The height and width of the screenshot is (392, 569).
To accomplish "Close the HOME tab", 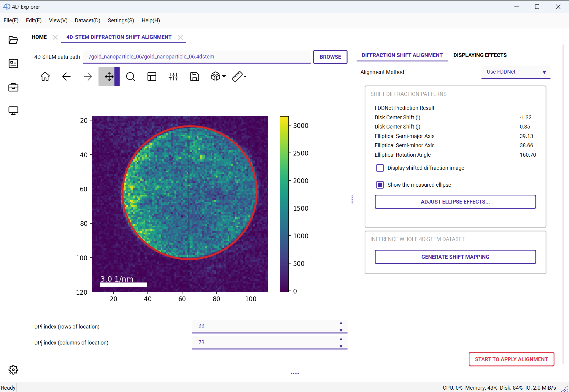I will (x=55, y=37).
